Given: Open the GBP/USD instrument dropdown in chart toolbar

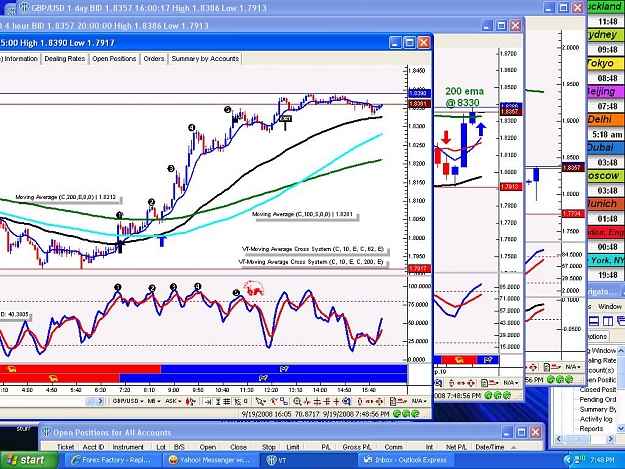Looking at the screenshot, I should pyautogui.click(x=127, y=401).
